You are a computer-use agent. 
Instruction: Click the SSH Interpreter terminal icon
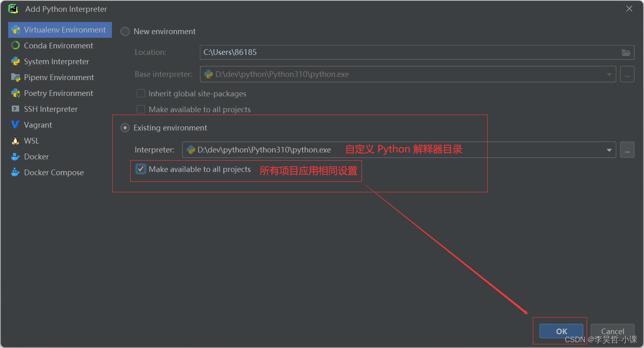(15, 109)
